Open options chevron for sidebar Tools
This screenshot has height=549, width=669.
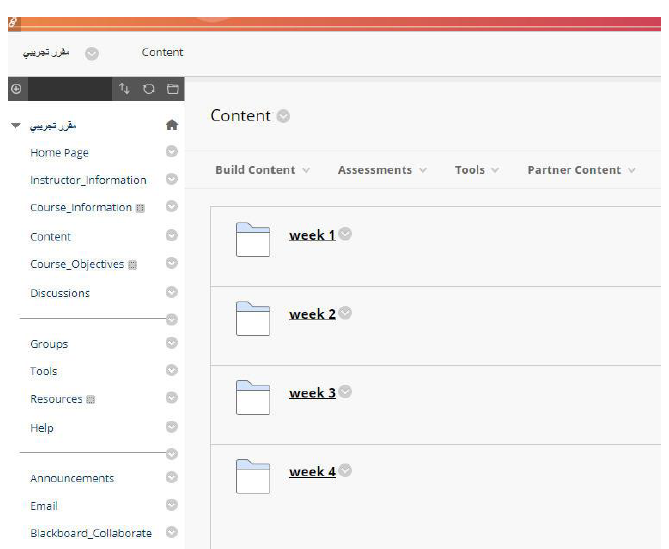click(x=172, y=370)
